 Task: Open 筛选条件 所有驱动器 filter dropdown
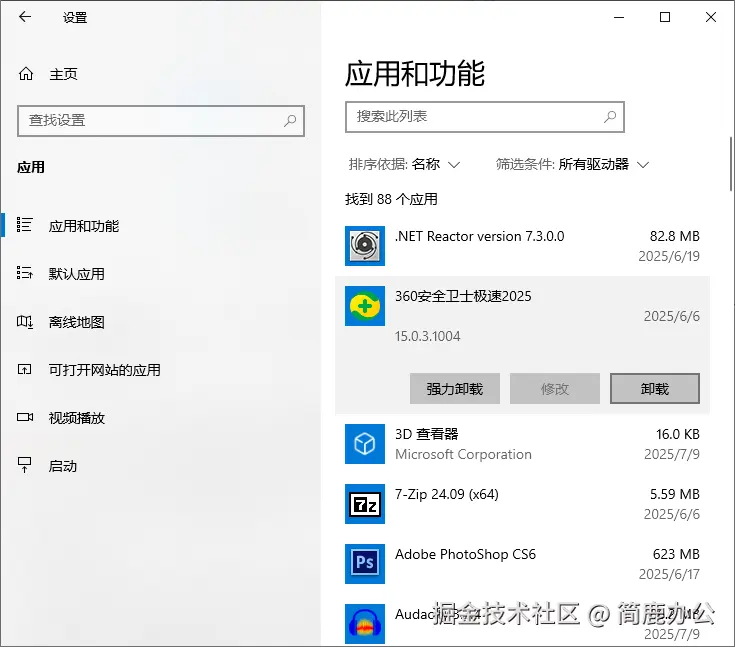click(x=572, y=164)
